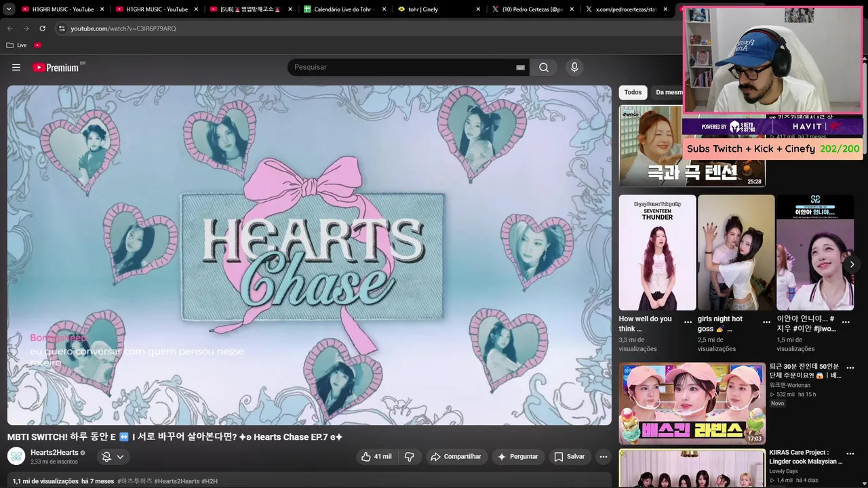Click the browser forward arrow
The height and width of the screenshot is (488, 868).
click(26, 28)
